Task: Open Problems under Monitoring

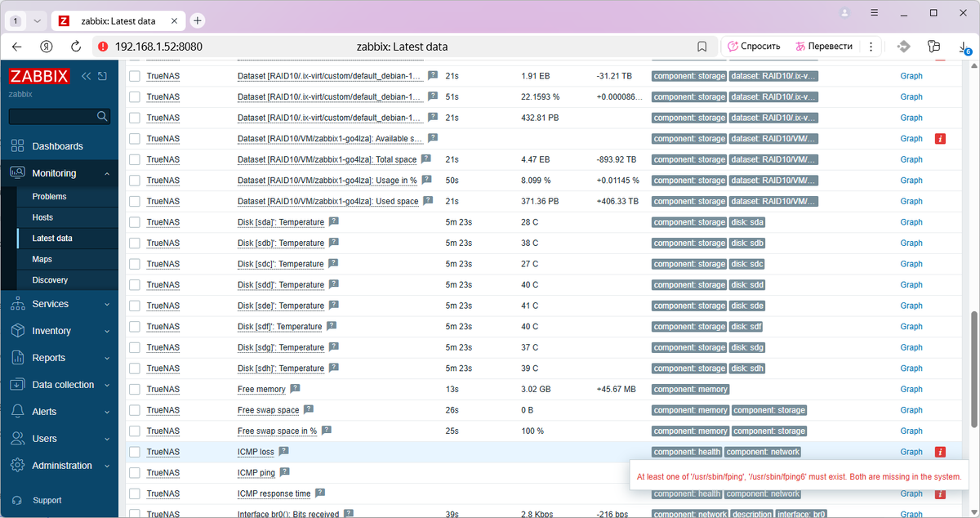Action: coord(50,197)
